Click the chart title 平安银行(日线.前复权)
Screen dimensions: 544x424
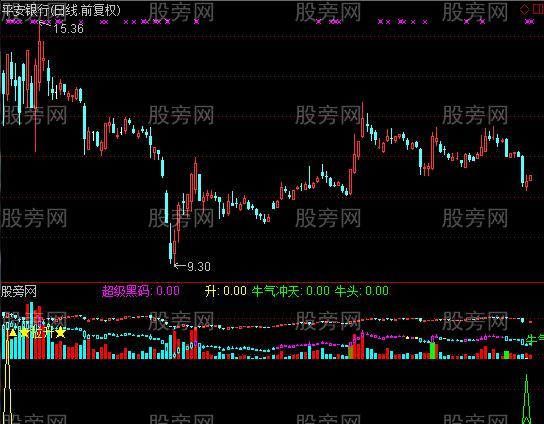61,10
